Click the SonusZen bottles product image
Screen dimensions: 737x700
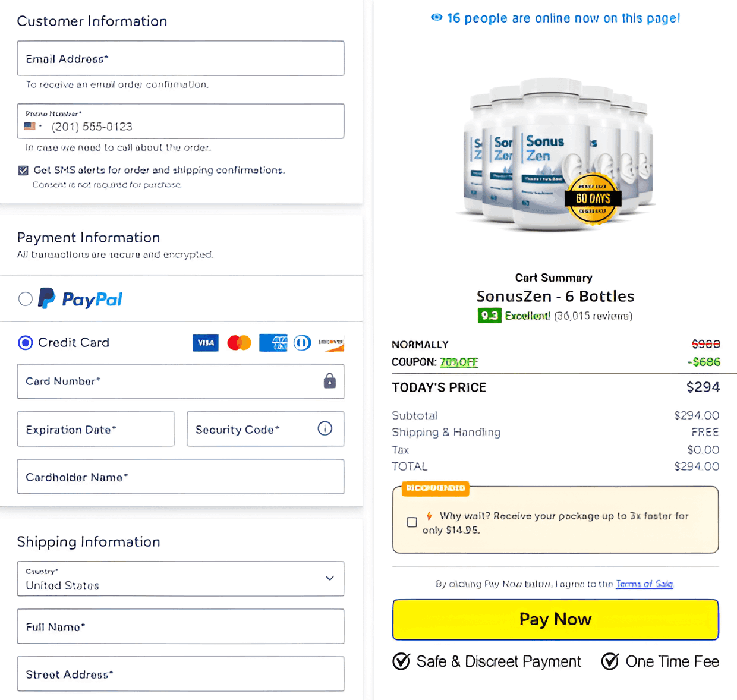556,154
